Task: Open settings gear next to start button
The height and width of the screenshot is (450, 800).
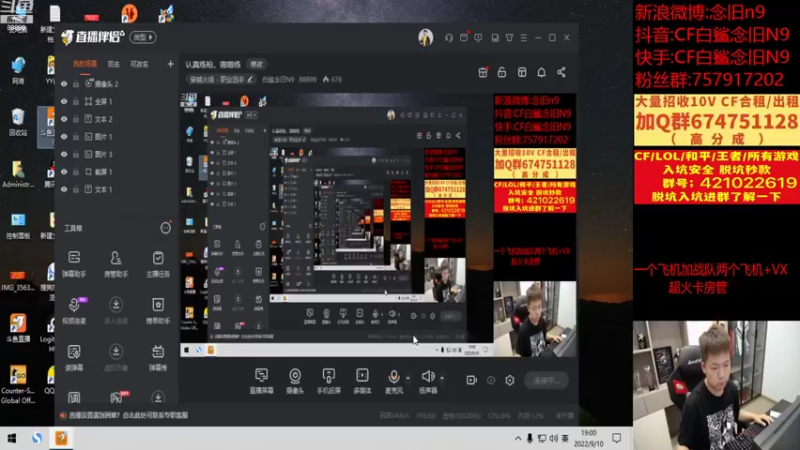Action: point(510,380)
